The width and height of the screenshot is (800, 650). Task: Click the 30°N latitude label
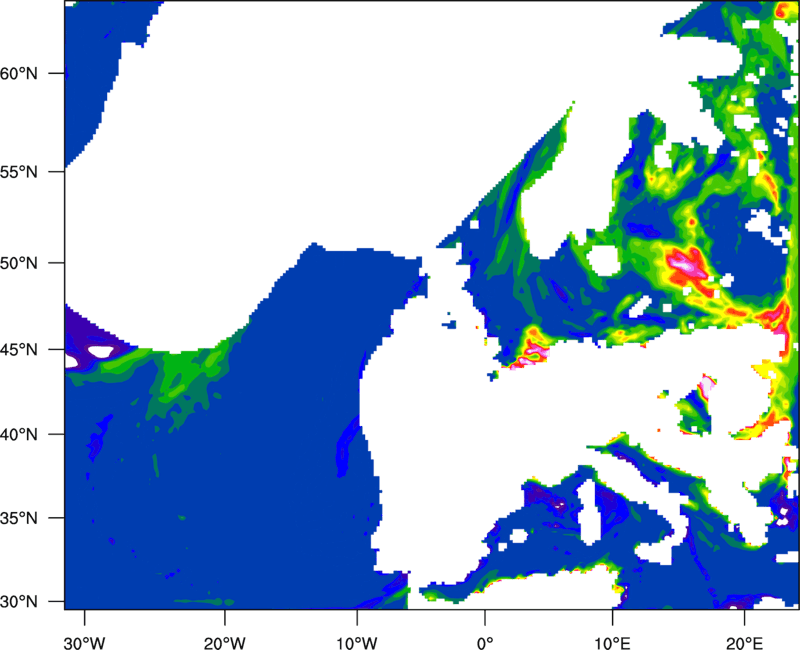[19, 602]
